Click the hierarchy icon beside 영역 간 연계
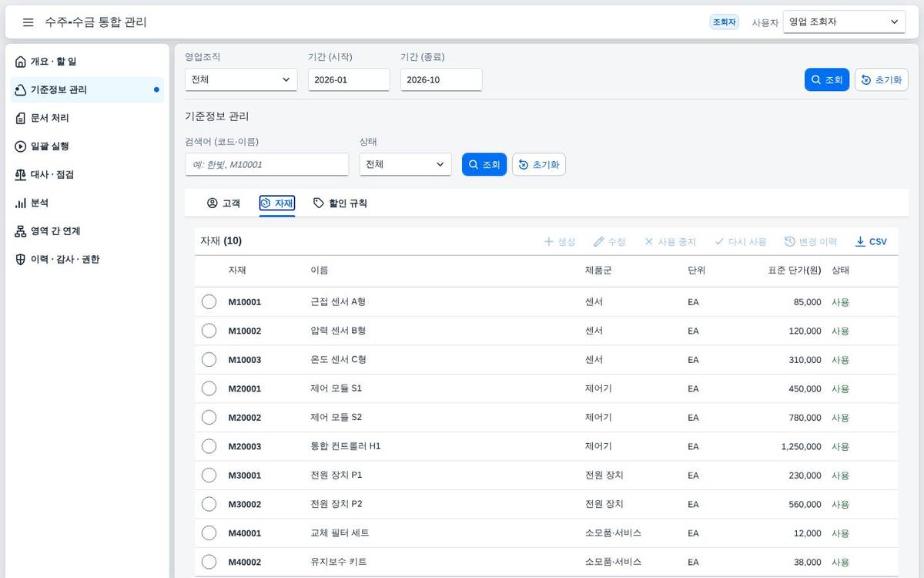 point(21,231)
